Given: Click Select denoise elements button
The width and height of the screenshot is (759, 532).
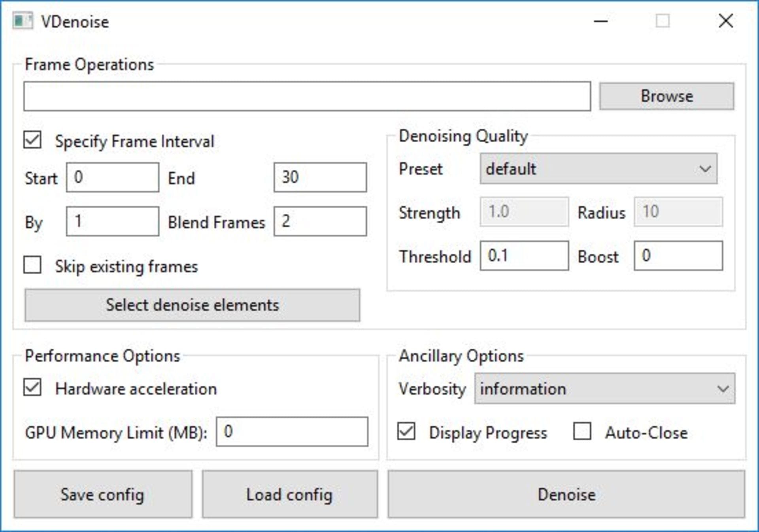Looking at the screenshot, I should (193, 305).
